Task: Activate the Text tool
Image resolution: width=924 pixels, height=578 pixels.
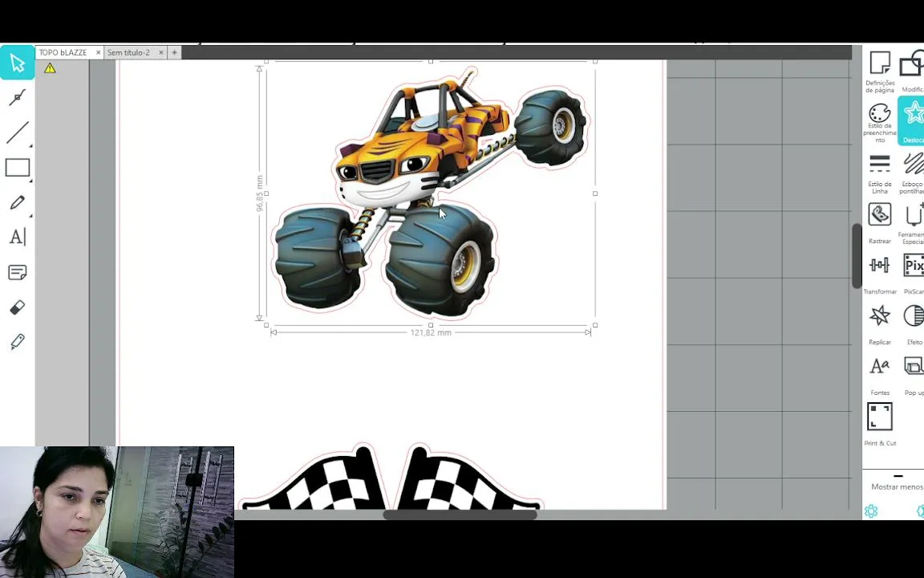Action: click(17, 237)
